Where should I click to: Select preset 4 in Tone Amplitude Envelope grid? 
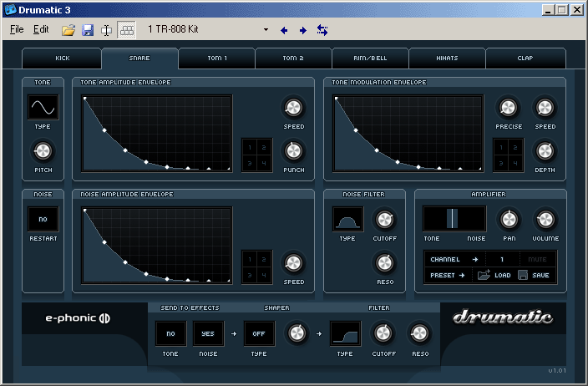click(264, 163)
